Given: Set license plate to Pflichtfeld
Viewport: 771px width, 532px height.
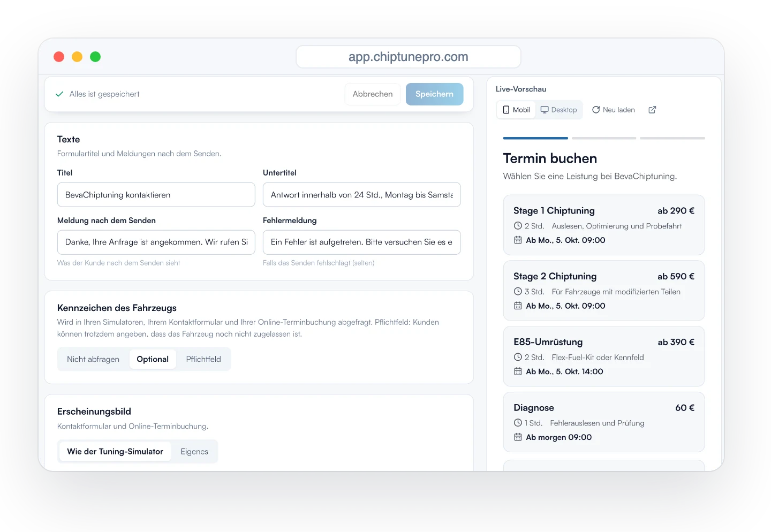Looking at the screenshot, I should point(203,359).
